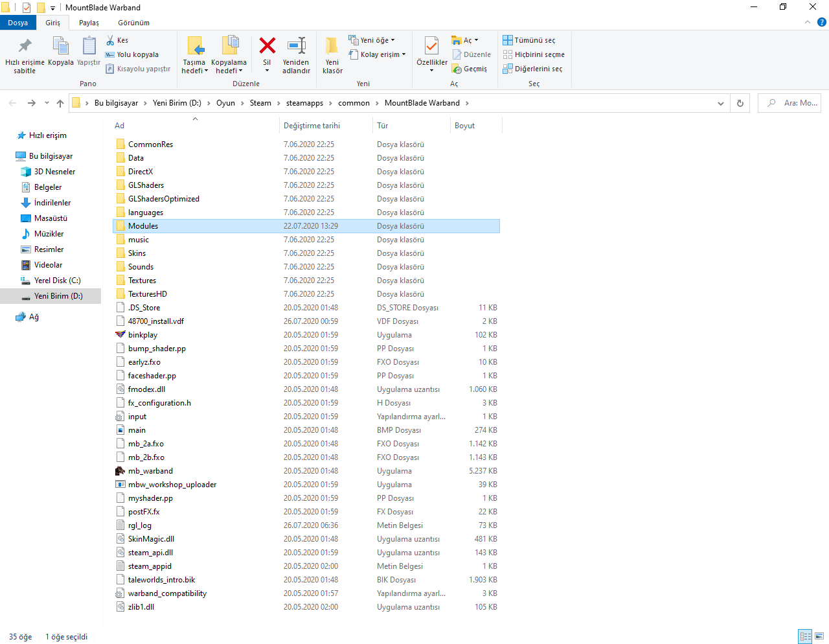The image size is (829, 644).
Task: Select Hızlı erişim in the navigation pane
Action: click(47, 135)
